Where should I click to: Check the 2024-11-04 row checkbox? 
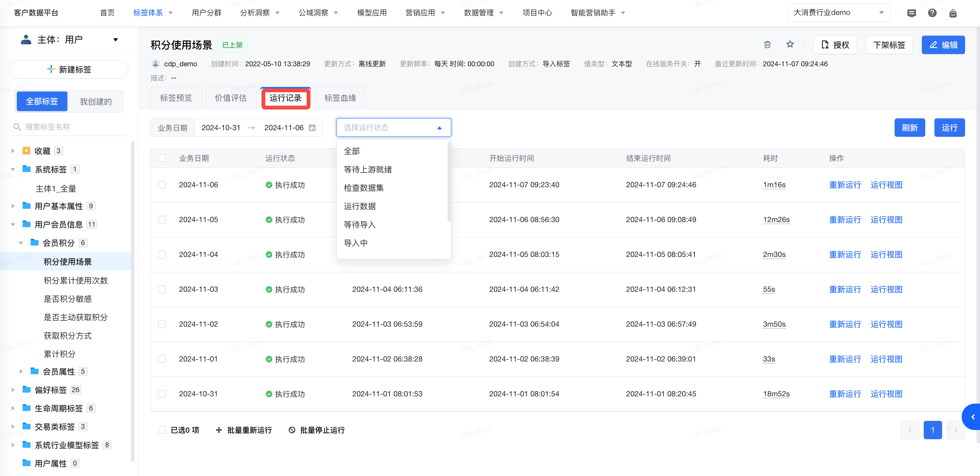click(162, 255)
